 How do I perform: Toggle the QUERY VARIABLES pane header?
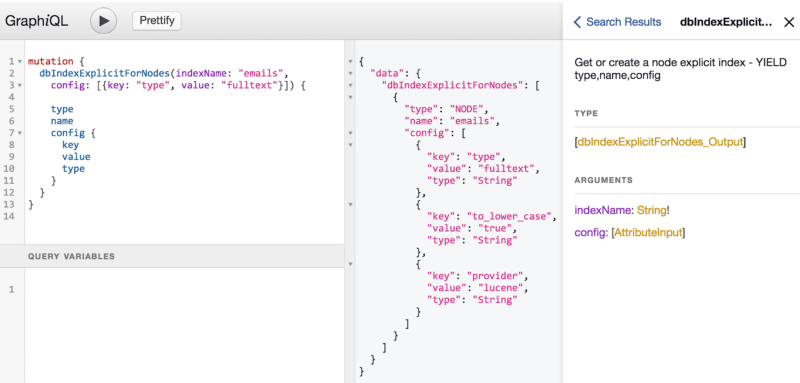[172, 256]
